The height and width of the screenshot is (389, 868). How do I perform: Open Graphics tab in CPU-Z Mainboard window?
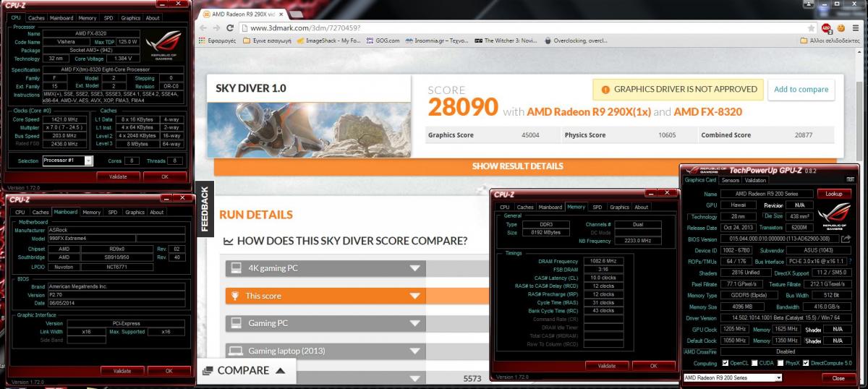click(135, 212)
